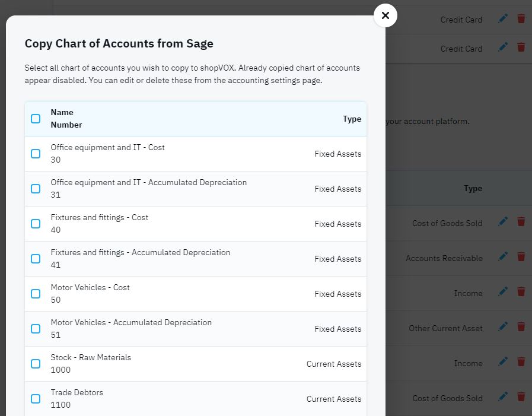Screen dimensions: 532x416
Task: Edit the first Income row
Action: click(x=503, y=291)
